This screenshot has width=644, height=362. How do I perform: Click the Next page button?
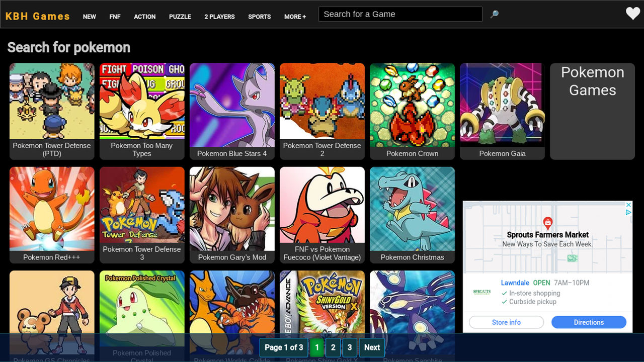tap(372, 347)
